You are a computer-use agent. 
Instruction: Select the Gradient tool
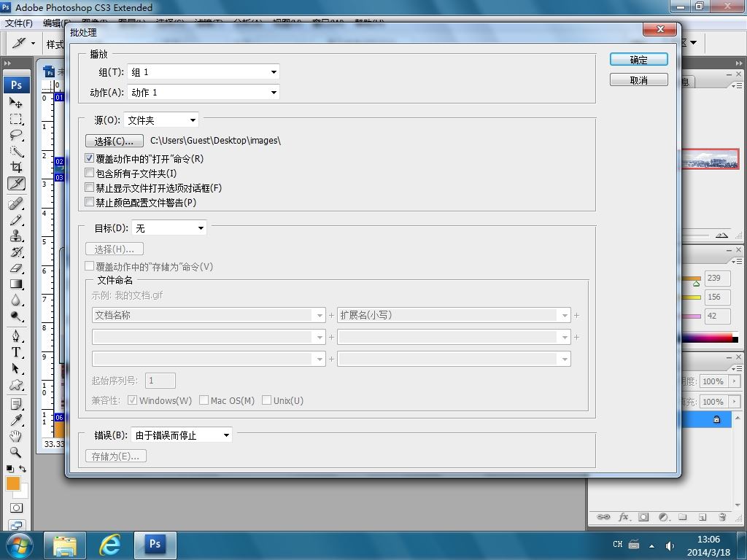[16, 284]
